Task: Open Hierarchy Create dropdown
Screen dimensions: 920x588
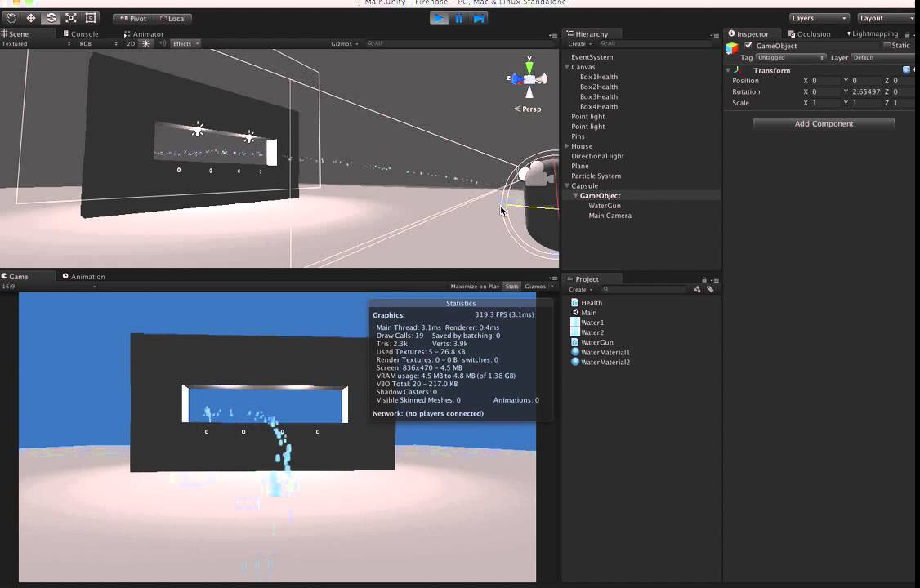Action: [579, 44]
